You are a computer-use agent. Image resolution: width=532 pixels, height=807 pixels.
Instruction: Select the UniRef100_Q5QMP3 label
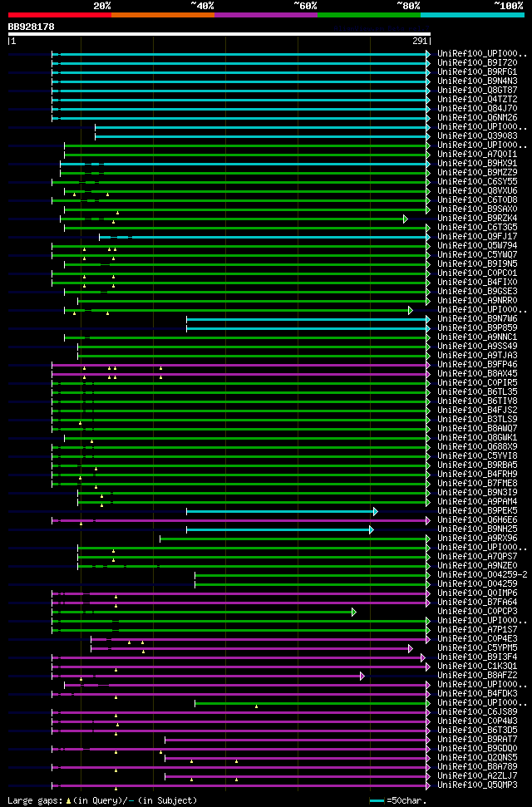click(x=477, y=785)
